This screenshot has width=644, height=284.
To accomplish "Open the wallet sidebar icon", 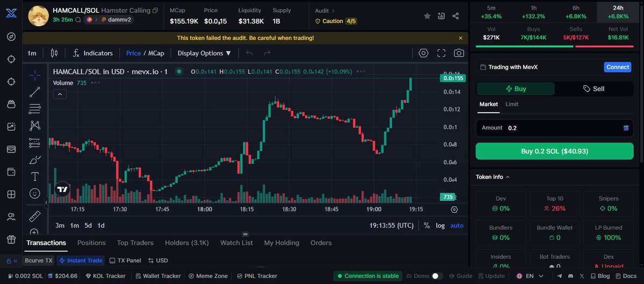I will [x=11, y=172].
